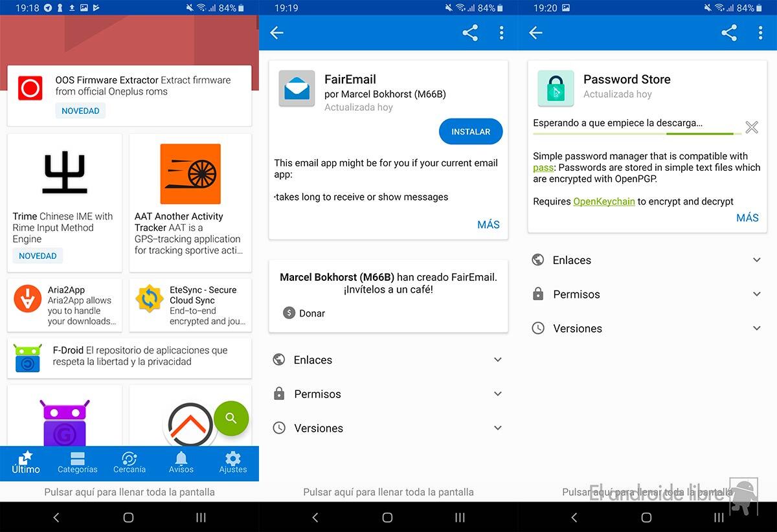This screenshot has width=777, height=532.
Task: Click the globe icon beside FairEmail Enlaces
Action: tap(279, 360)
